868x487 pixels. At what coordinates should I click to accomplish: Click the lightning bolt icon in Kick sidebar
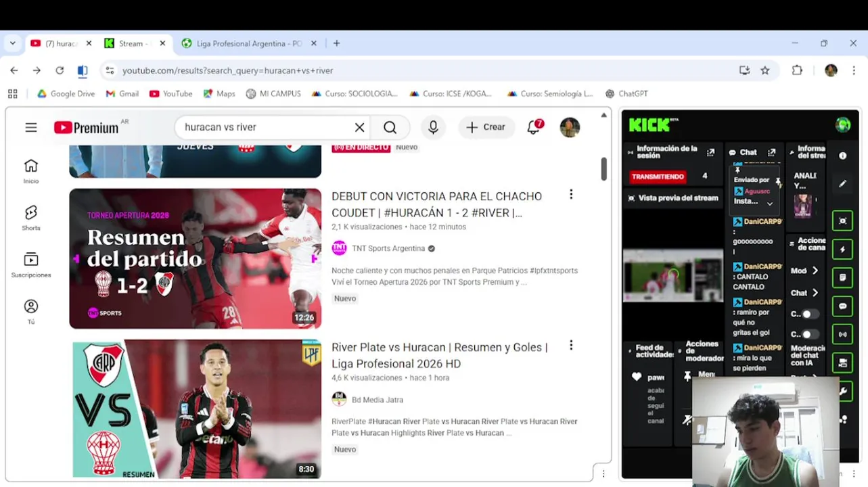tap(843, 250)
